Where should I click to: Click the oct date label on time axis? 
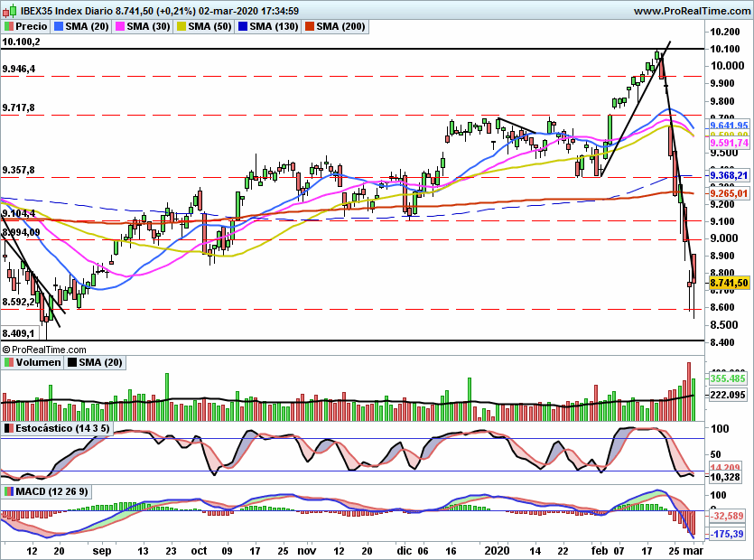[199, 551]
